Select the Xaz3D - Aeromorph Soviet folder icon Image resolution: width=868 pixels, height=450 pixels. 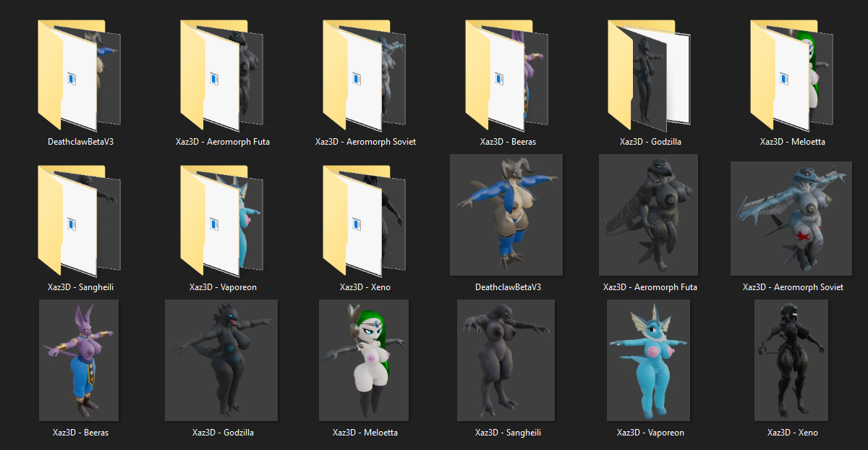pos(365,76)
